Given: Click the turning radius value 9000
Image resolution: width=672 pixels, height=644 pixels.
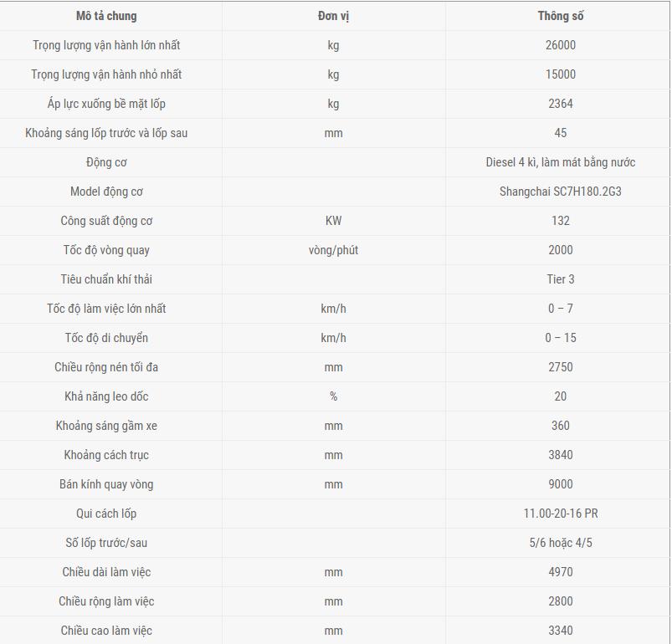Looking at the screenshot, I should [x=560, y=484].
